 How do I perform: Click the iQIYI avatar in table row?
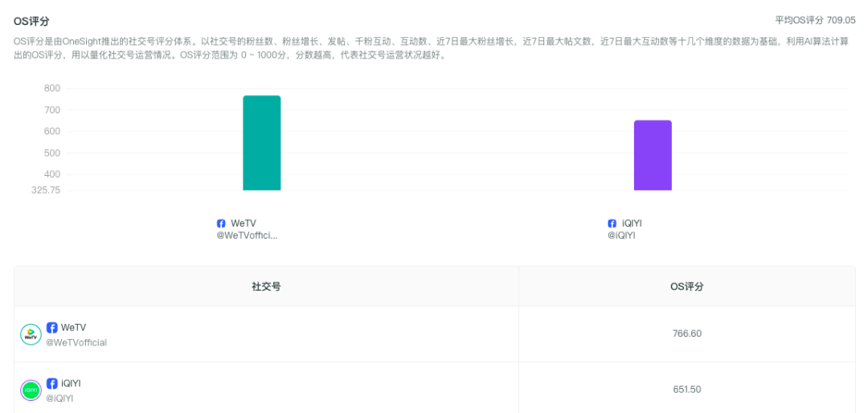(x=31, y=391)
